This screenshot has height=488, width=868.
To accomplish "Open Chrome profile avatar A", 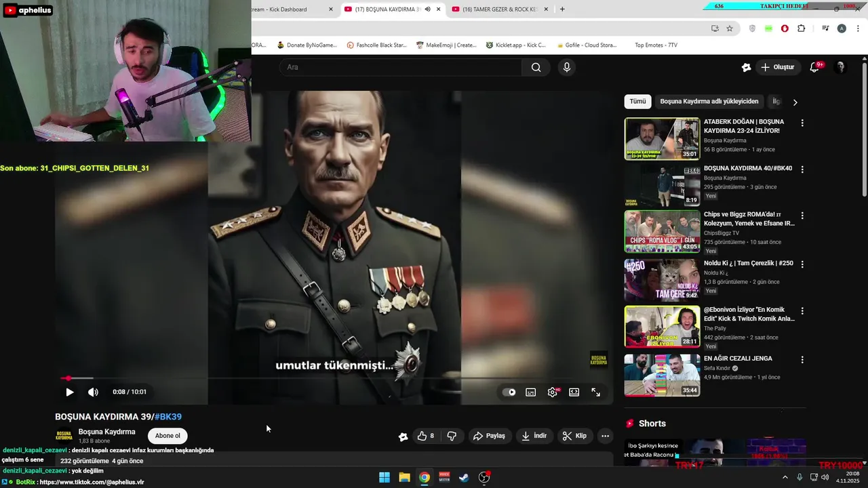I will (842, 28).
